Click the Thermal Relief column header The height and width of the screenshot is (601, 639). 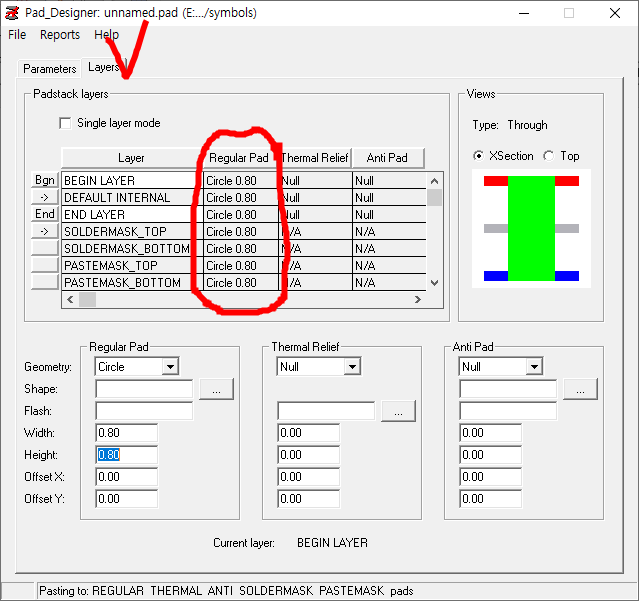tap(315, 158)
